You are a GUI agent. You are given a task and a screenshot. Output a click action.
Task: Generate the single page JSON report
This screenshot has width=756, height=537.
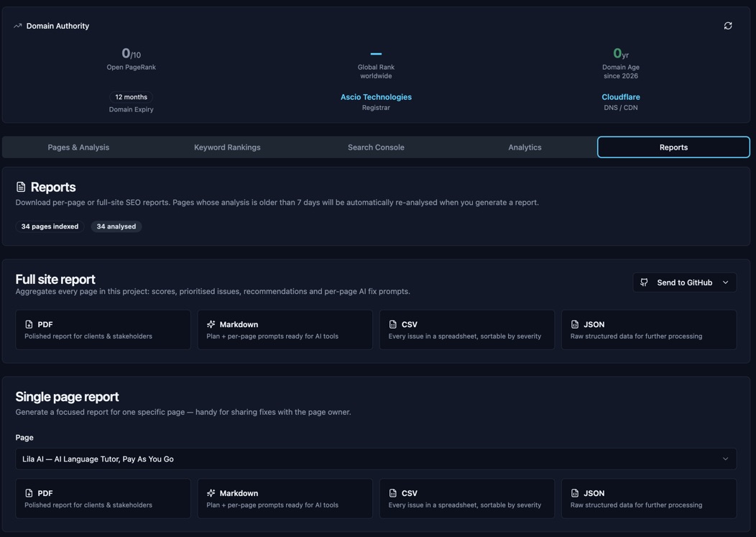pos(649,498)
